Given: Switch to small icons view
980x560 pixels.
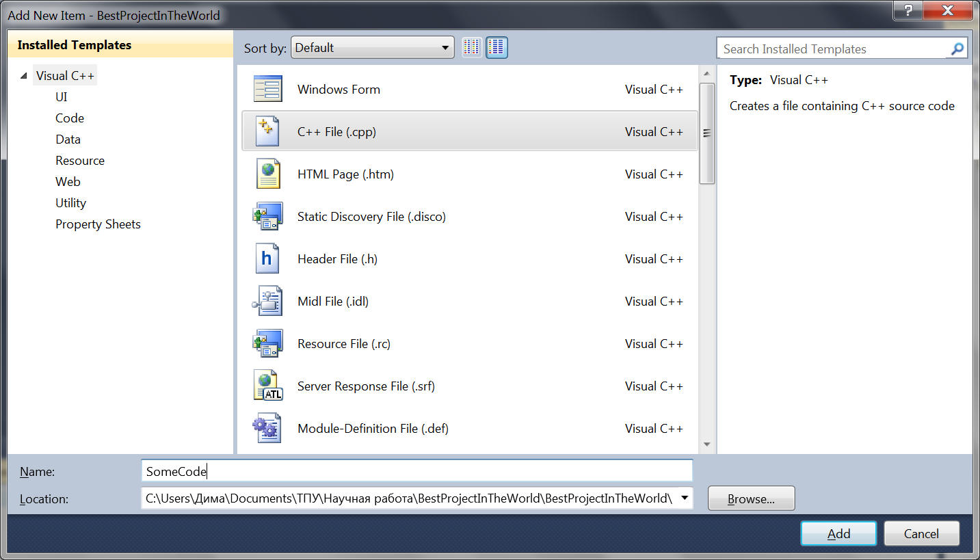Looking at the screenshot, I should pos(472,47).
